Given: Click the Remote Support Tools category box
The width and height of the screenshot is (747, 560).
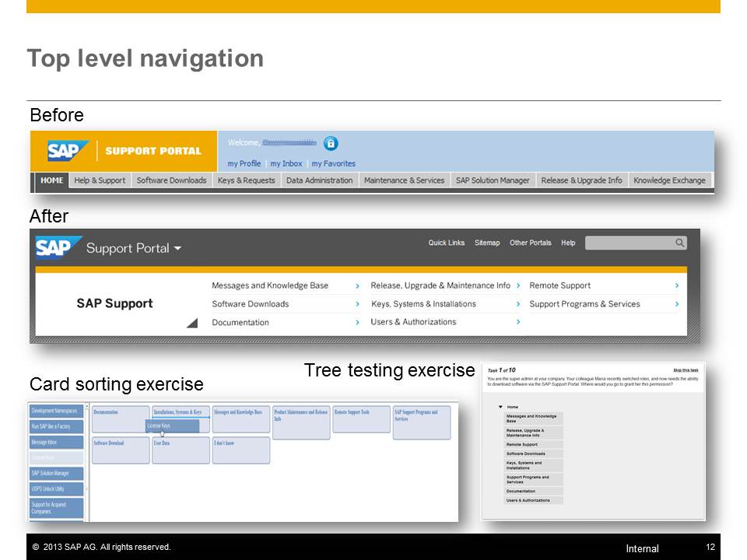Looking at the screenshot, I should point(361,419).
